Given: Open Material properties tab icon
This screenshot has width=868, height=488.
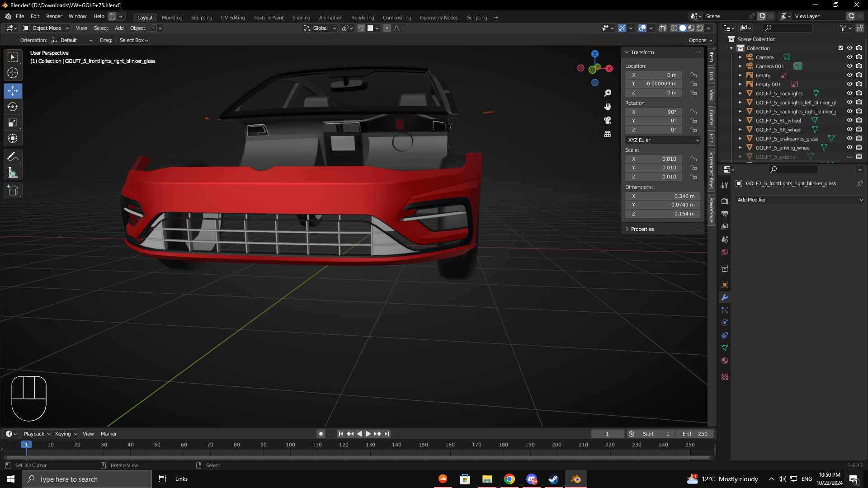Looking at the screenshot, I should coord(725,361).
